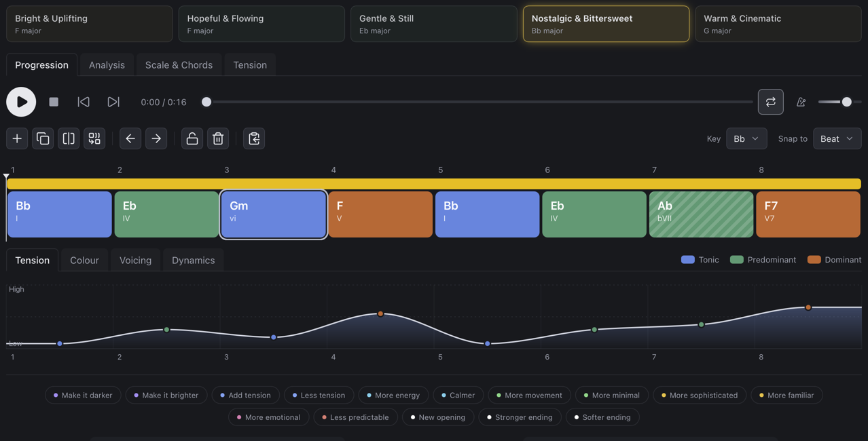This screenshot has width=868, height=441.
Task: Add a new chord with plus icon
Action: click(x=17, y=138)
